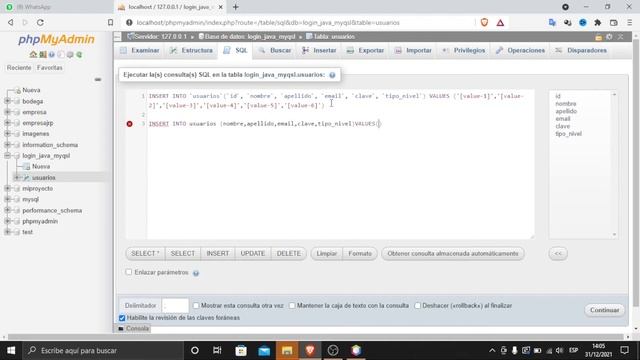Collapse login_java_myqsl database node
Image resolution: width=640 pixels, height=360 pixels.
(x=7, y=156)
